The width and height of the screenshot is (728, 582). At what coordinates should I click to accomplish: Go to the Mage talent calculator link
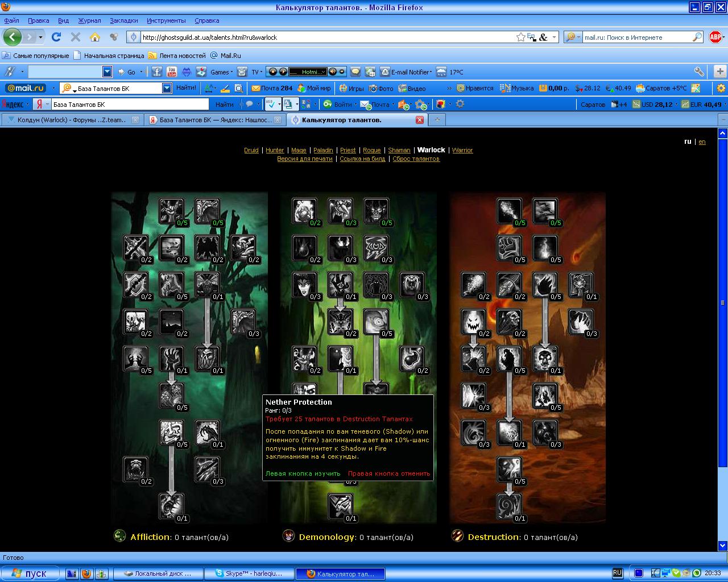coord(299,150)
